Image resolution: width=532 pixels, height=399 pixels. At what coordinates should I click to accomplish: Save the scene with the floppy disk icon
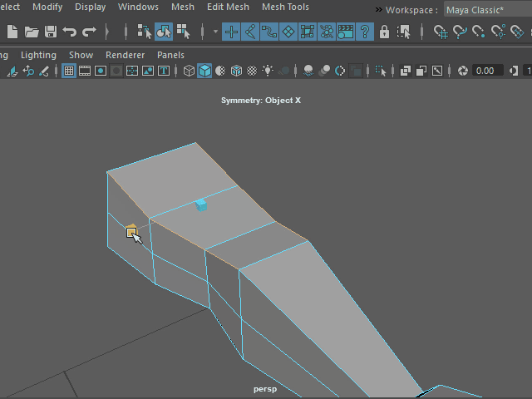[51, 32]
